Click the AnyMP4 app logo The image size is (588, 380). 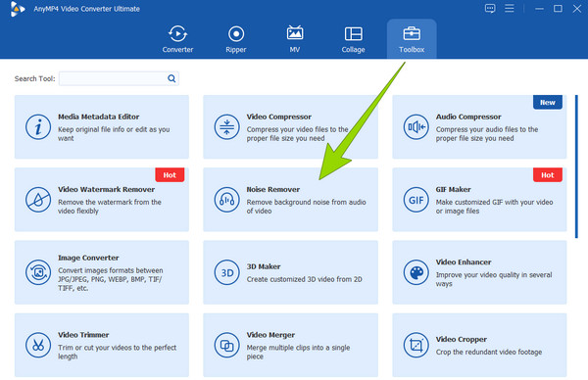point(18,9)
